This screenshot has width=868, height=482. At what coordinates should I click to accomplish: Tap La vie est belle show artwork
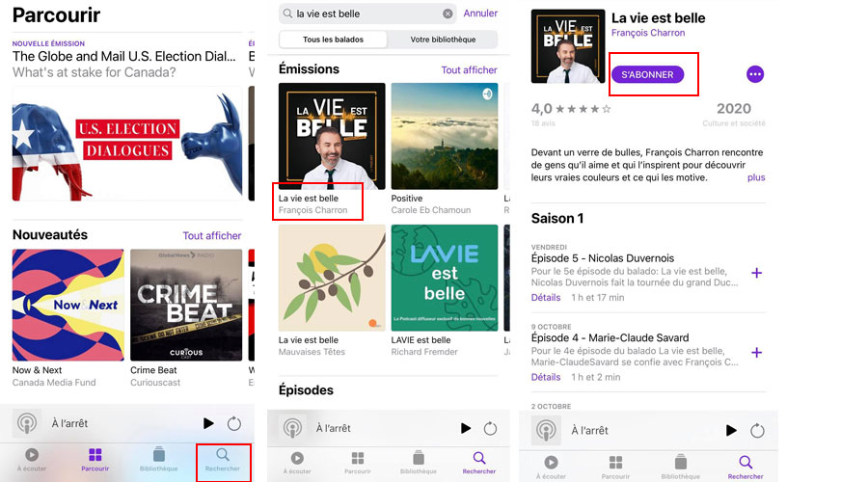(568, 46)
